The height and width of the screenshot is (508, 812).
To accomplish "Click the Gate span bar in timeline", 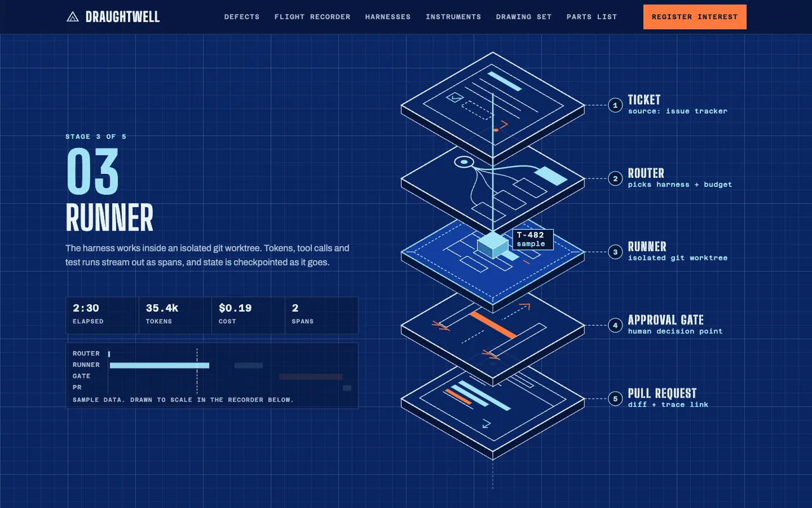I will click(x=311, y=377).
